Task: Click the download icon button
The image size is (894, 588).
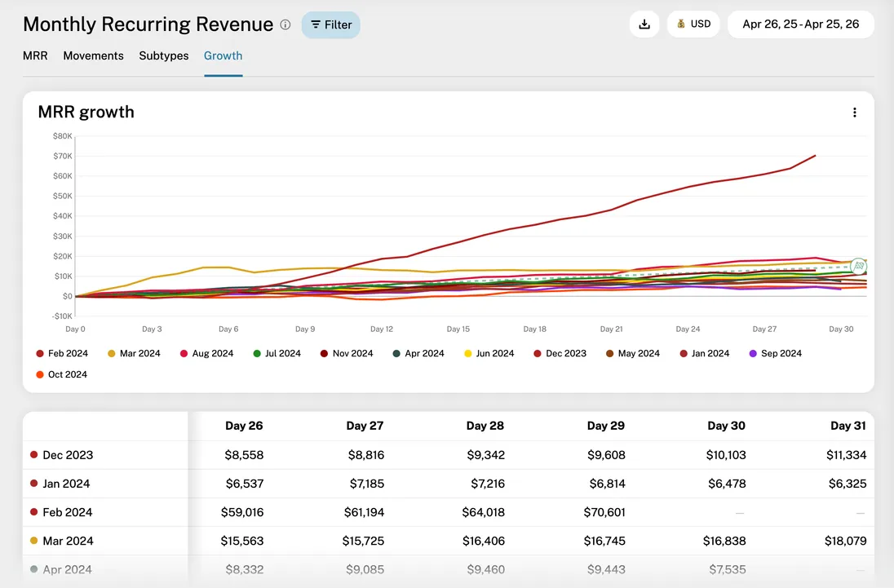Action: tap(644, 24)
